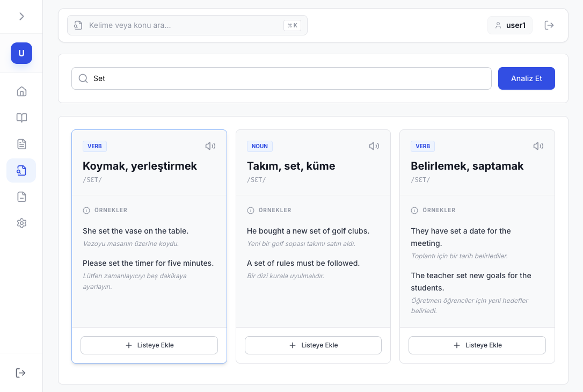
Task: Click the logout icon in top header
Action: pyautogui.click(x=549, y=25)
